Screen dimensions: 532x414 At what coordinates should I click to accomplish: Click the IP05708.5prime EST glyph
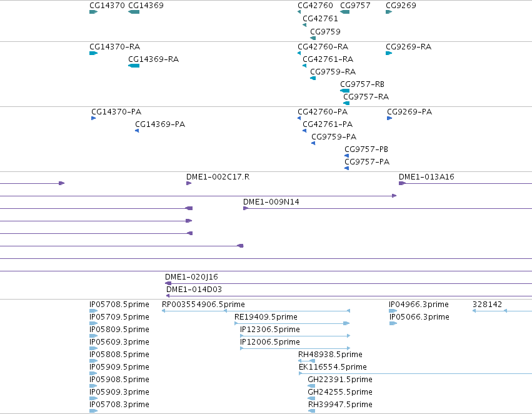93,311
